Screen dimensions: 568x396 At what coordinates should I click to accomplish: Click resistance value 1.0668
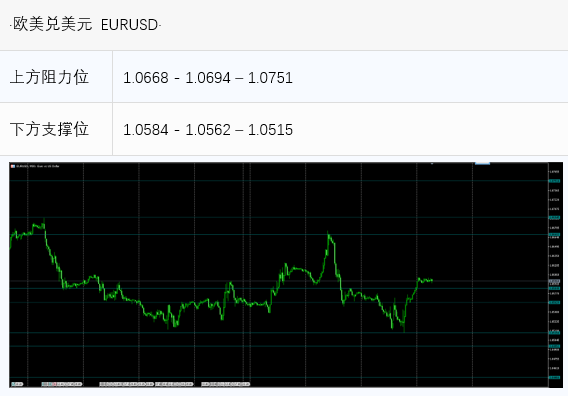pos(146,78)
